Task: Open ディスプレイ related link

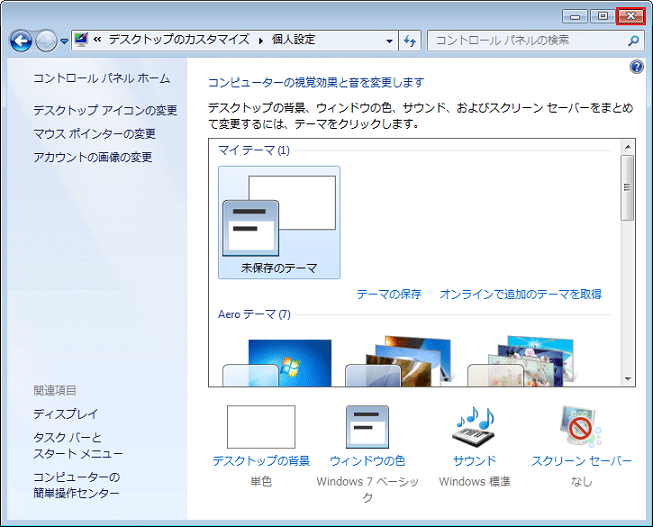Action: click(x=66, y=414)
